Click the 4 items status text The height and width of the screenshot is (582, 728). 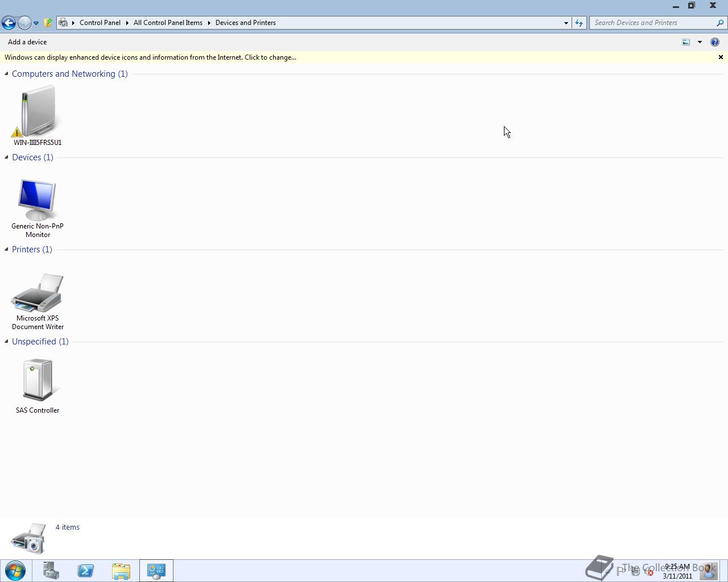click(68, 527)
